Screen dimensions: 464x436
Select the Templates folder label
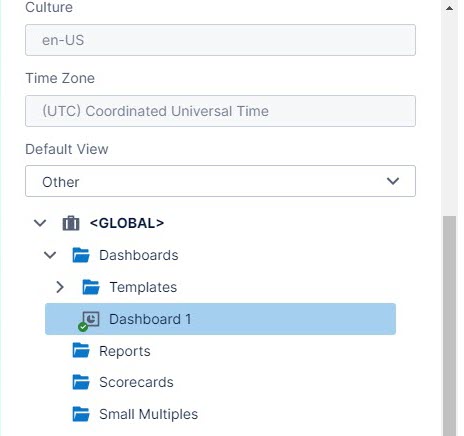[x=143, y=287]
